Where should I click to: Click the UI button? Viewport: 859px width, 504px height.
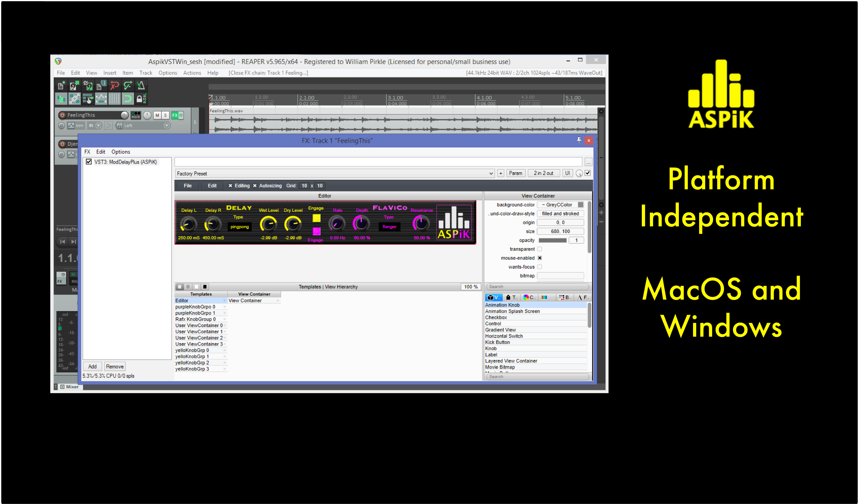567,173
